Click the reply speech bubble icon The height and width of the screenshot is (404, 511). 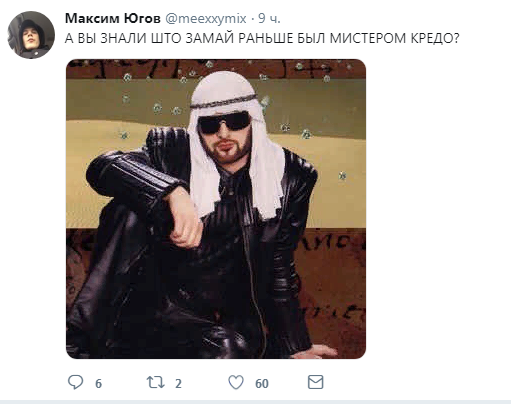point(75,382)
